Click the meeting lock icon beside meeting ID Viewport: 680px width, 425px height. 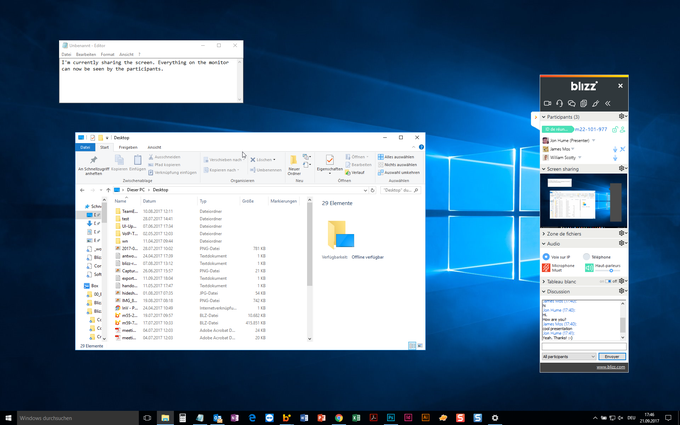(x=615, y=129)
